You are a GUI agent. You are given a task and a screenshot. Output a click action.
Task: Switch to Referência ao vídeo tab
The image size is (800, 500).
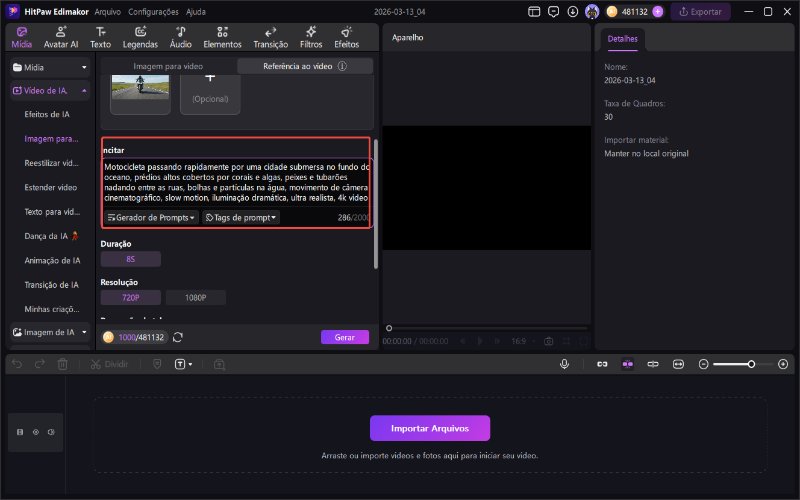click(305, 66)
